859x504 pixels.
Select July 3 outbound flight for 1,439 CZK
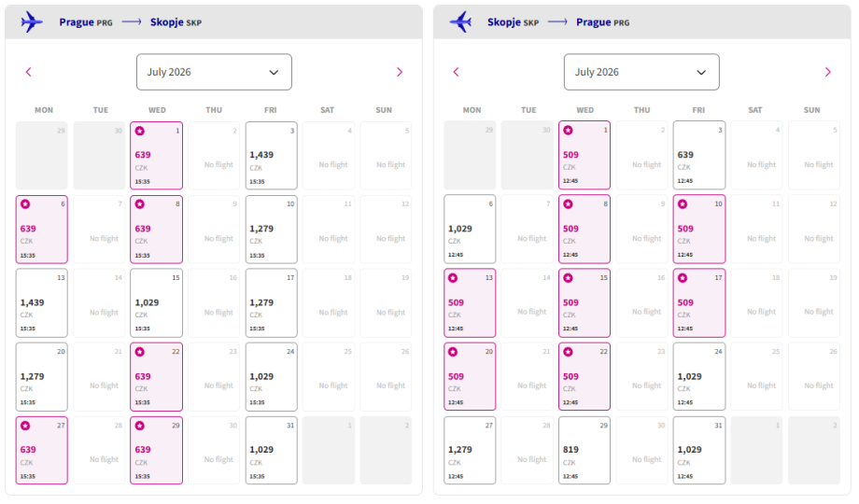point(271,155)
